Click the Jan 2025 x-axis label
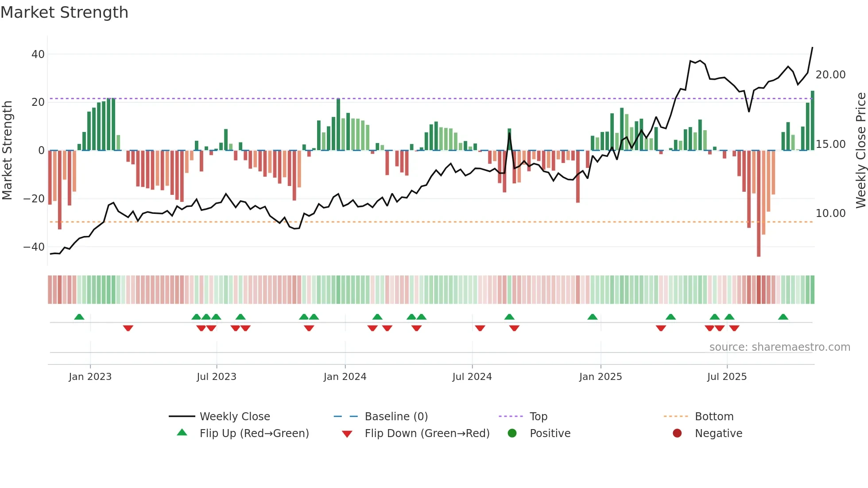Viewport: 868px width, 488px height. [x=601, y=377]
